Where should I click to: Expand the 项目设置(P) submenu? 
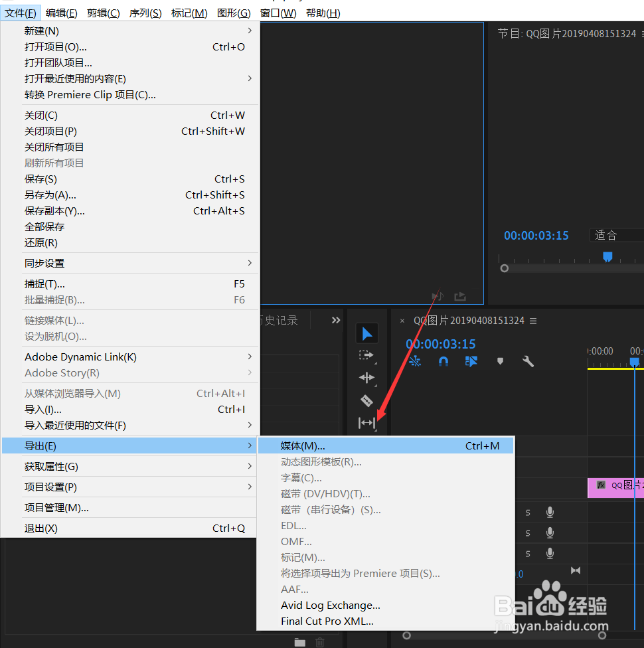pyautogui.click(x=130, y=487)
